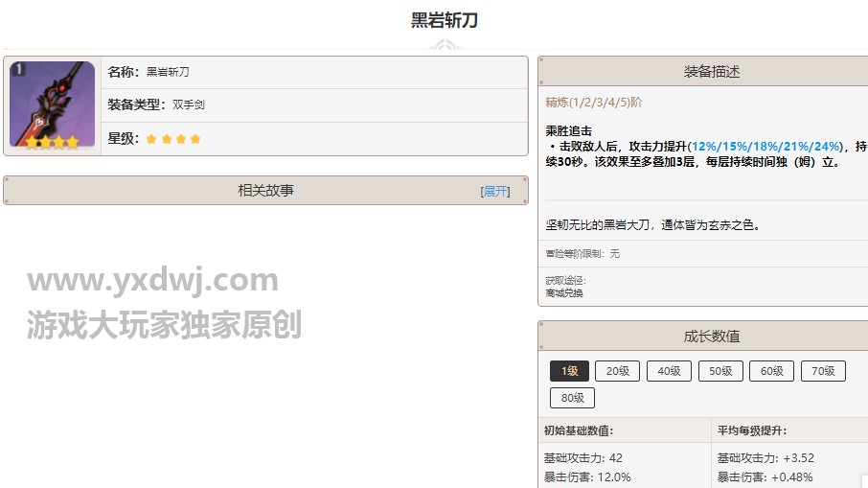
Task: Click the 双手剑 equipment type text
Action: (189, 105)
